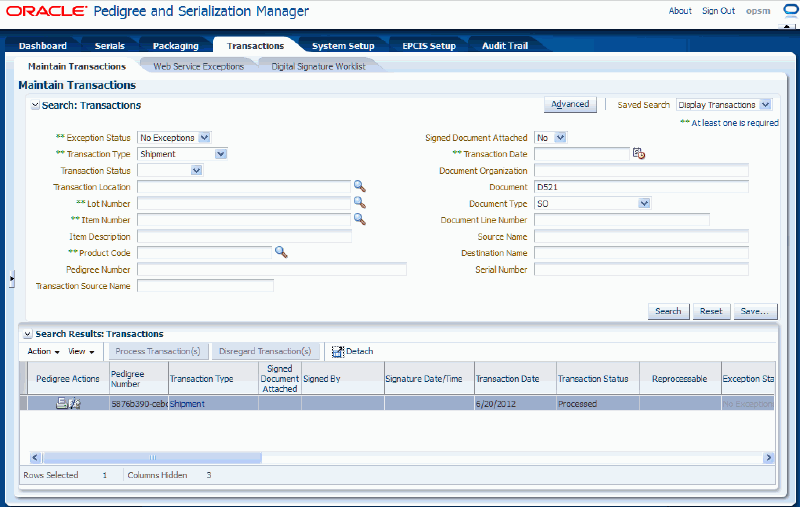Go to the EPCIS Setup tab
The width and height of the screenshot is (800, 507).
[x=429, y=46]
